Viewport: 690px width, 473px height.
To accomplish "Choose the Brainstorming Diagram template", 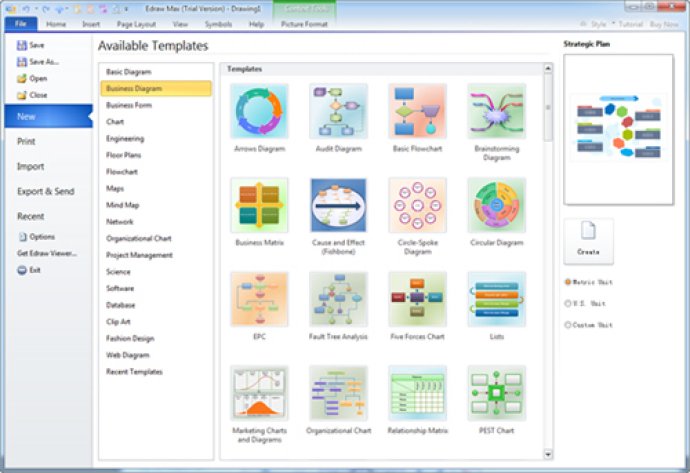I will pyautogui.click(x=496, y=122).
